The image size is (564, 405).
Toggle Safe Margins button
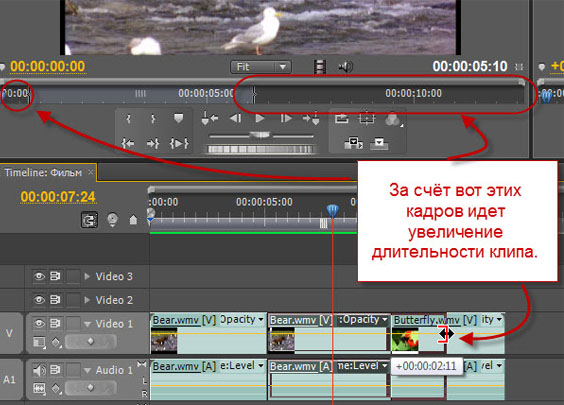point(367,118)
